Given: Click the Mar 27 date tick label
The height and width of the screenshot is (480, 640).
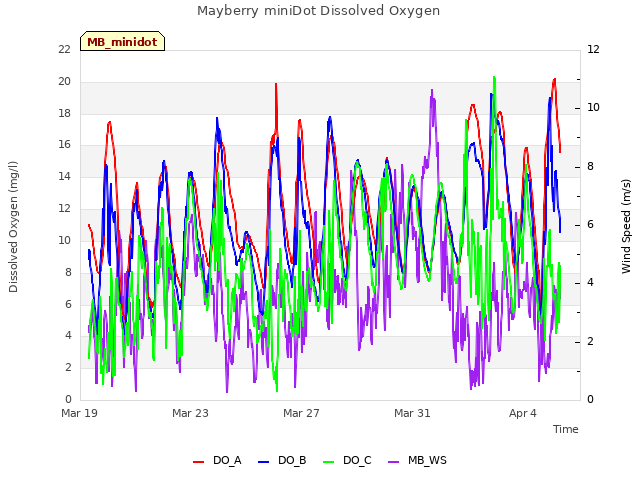Looking at the screenshot, I should 301,413.
